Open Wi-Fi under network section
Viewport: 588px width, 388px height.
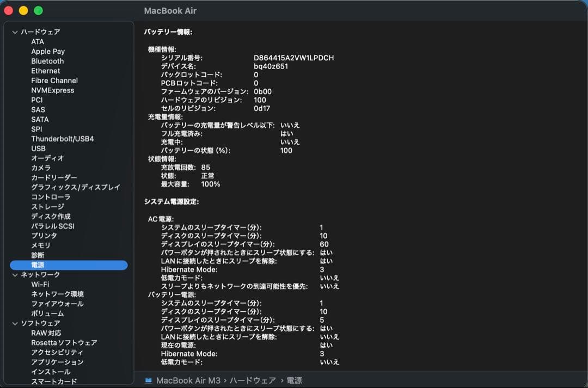(x=40, y=284)
